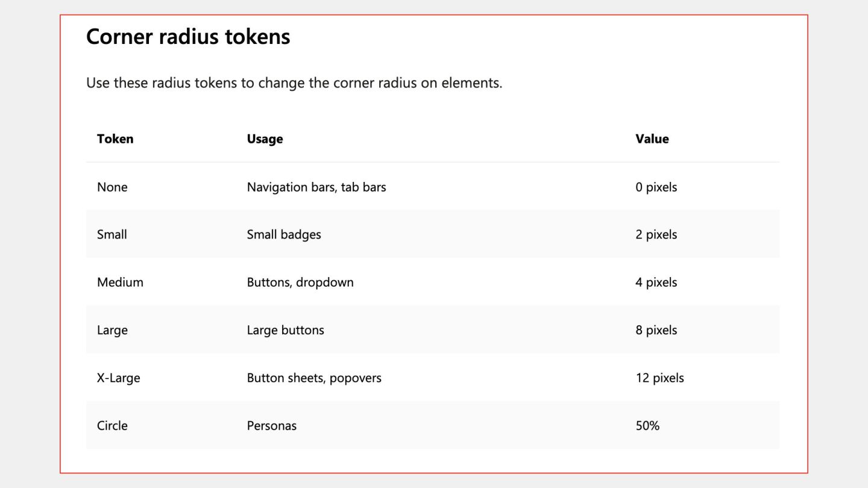Click the 50% value cell
The image size is (868, 488).
(x=647, y=425)
